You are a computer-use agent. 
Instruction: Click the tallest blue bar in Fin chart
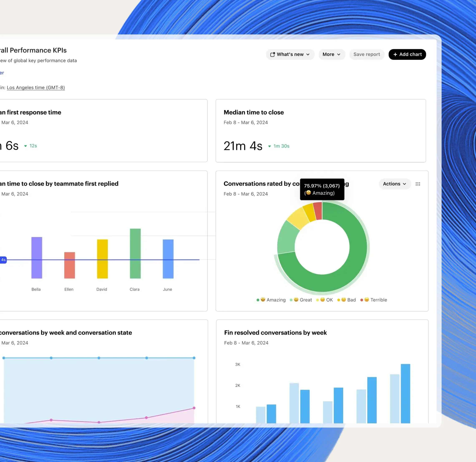[405, 394]
